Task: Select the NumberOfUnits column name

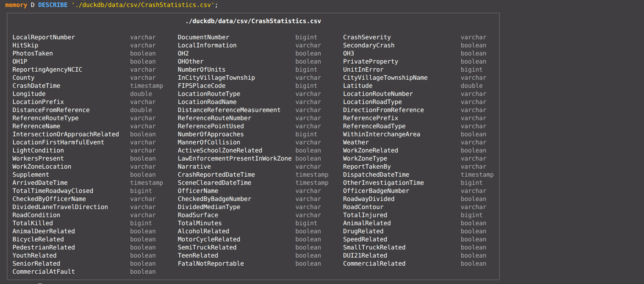Action: [202, 70]
